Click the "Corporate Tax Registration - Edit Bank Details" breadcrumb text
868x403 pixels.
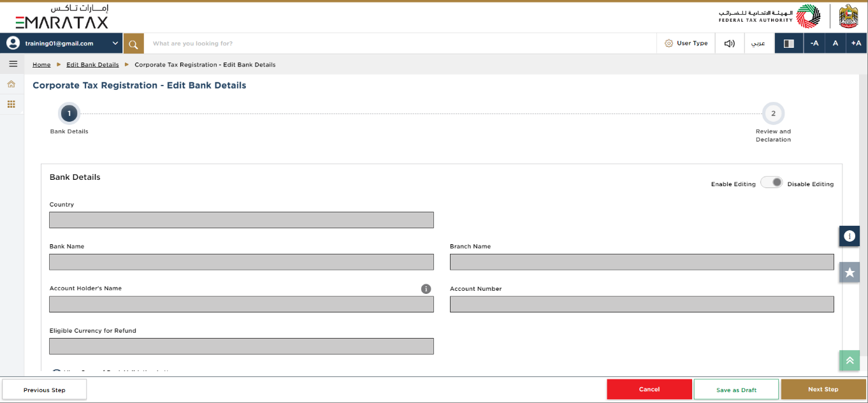click(x=205, y=64)
